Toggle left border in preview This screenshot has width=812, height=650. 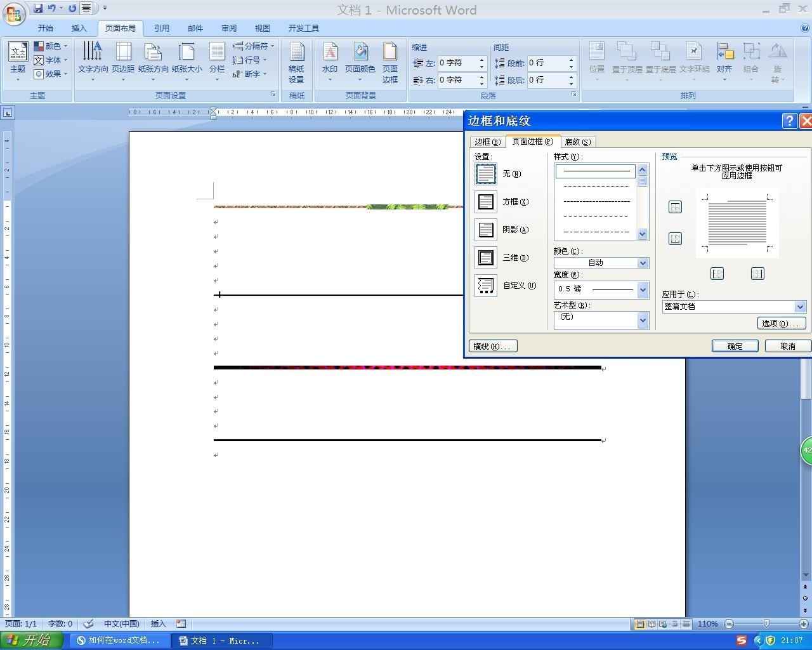[x=717, y=274]
